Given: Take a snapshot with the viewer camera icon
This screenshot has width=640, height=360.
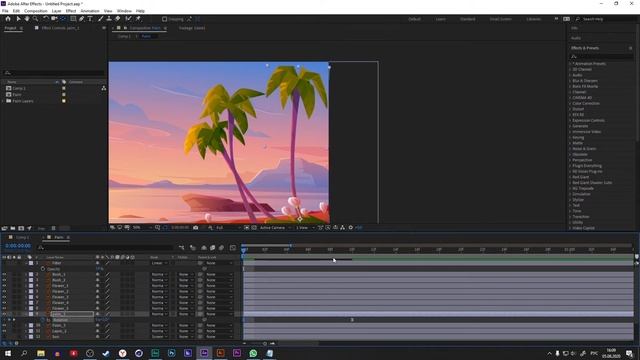Looking at the screenshot, I should (x=196, y=227).
